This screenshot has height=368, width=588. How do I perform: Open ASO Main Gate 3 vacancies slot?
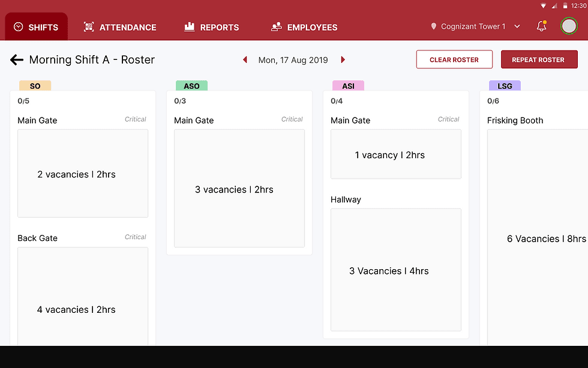pyautogui.click(x=239, y=189)
